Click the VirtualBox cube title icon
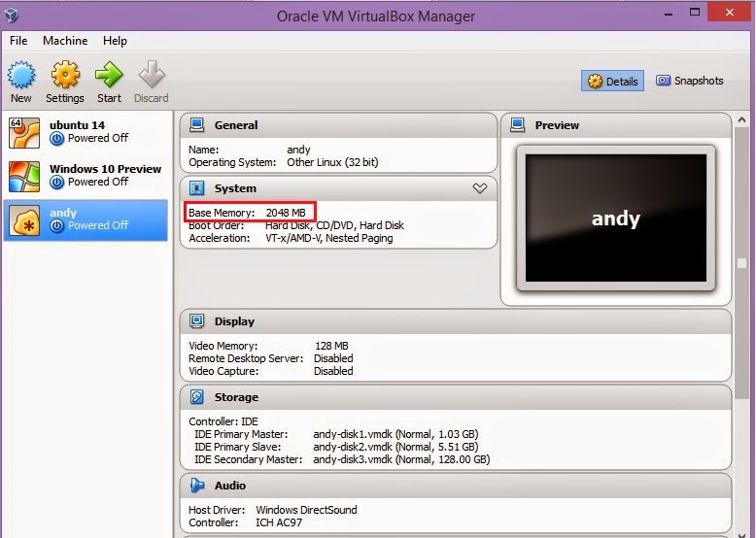Viewport: 756px width, 538px height. [11, 16]
